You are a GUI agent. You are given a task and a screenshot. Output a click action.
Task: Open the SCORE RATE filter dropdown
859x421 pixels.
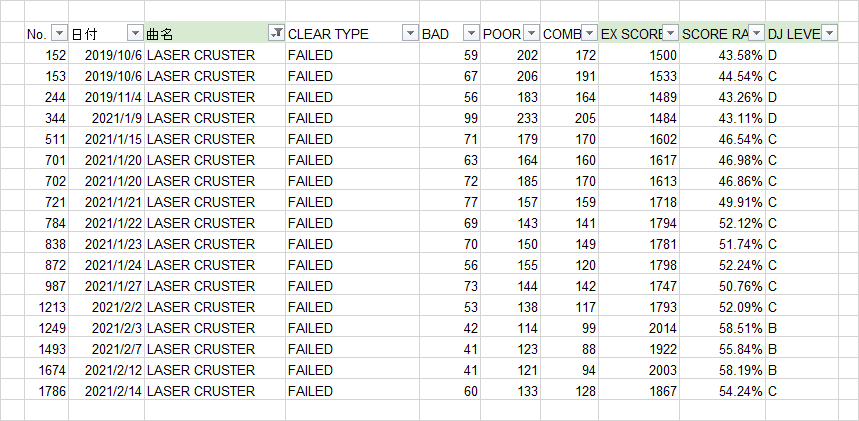coord(757,33)
